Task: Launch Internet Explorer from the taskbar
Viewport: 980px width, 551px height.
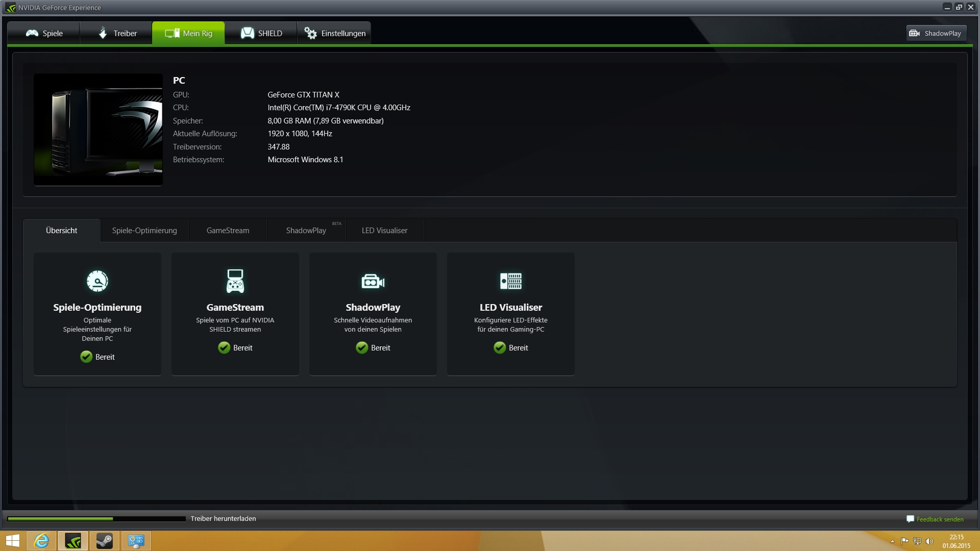Action: point(41,541)
